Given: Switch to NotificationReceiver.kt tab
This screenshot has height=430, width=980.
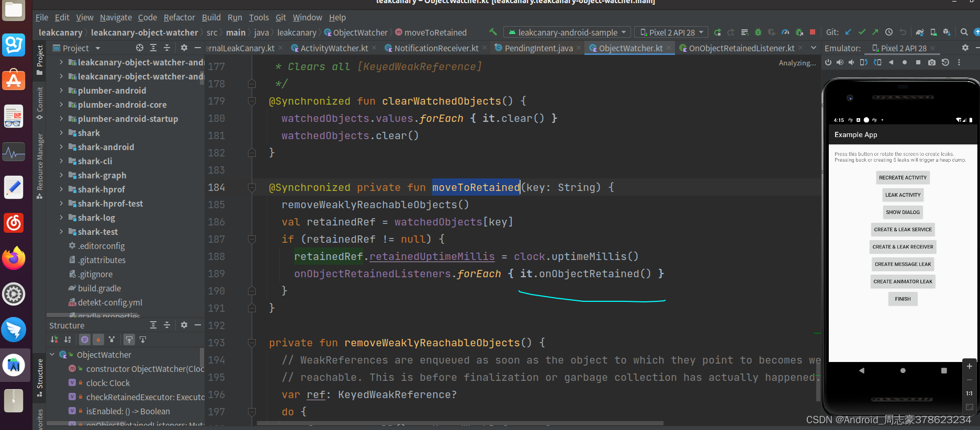Looking at the screenshot, I should point(435,48).
